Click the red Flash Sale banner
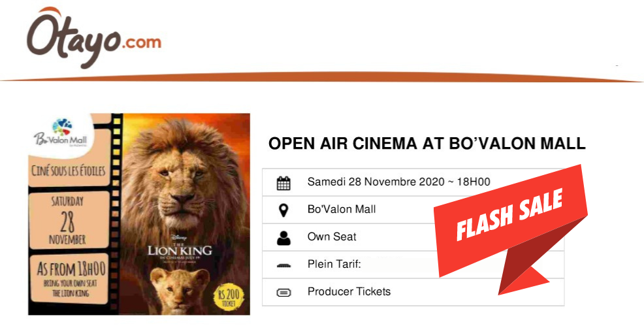 511,229
